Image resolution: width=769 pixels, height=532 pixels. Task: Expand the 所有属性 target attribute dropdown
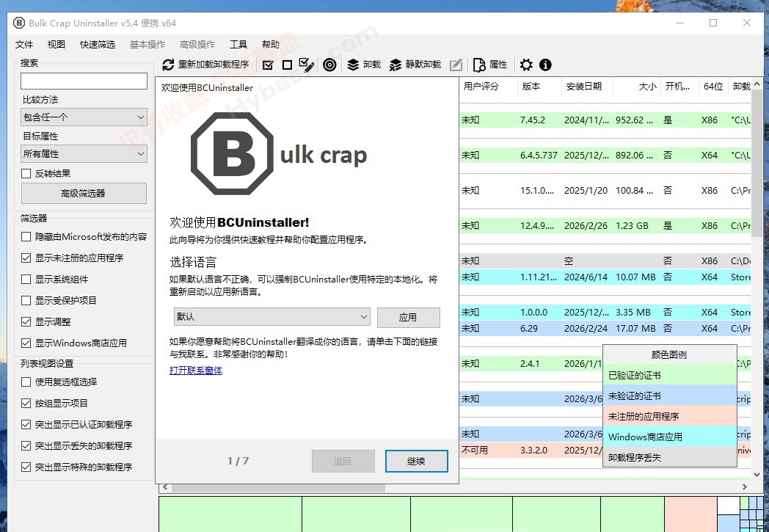[x=83, y=153]
